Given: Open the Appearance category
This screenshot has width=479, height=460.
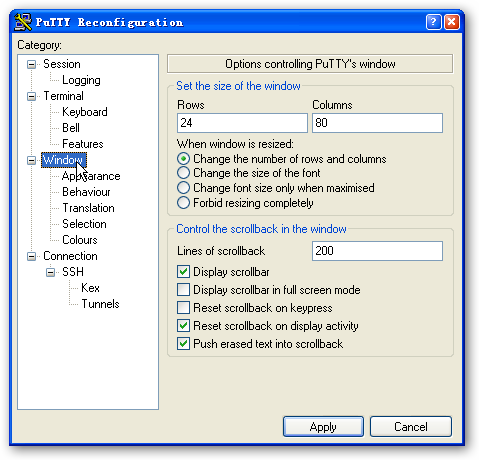Looking at the screenshot, I should 91,176.
